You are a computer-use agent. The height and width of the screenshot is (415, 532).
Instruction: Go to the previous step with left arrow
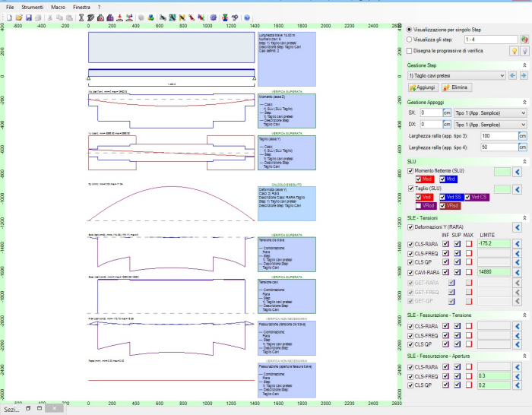513,75
